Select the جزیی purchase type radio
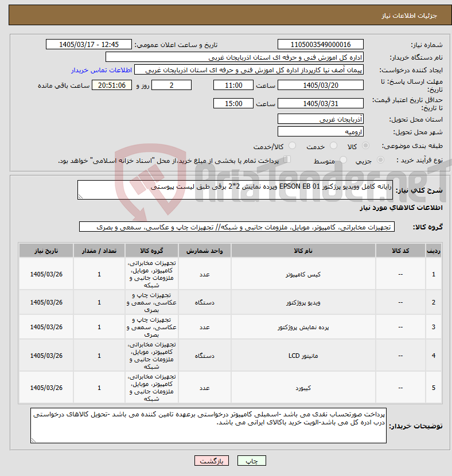 [x=380, y=160]
